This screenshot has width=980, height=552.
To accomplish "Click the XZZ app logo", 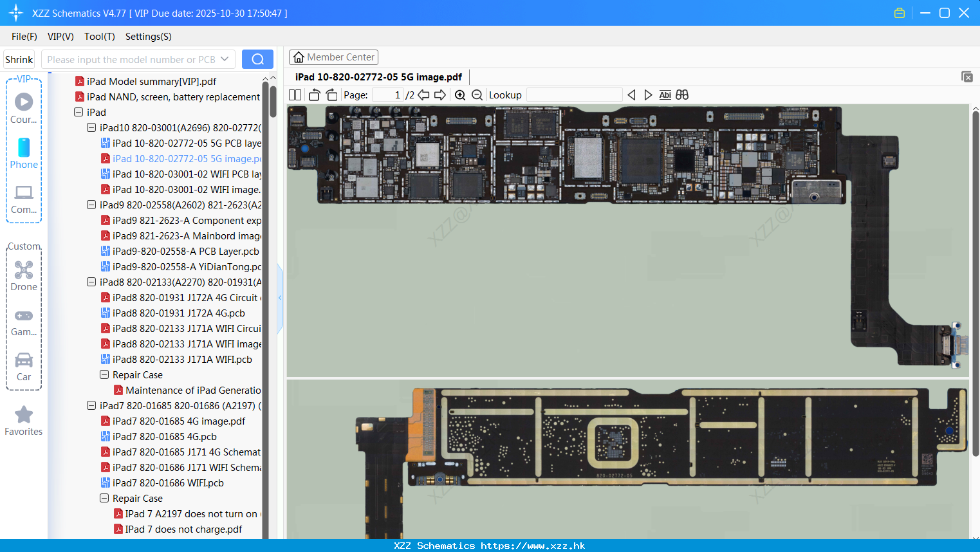I will click(x=16, y=13).
